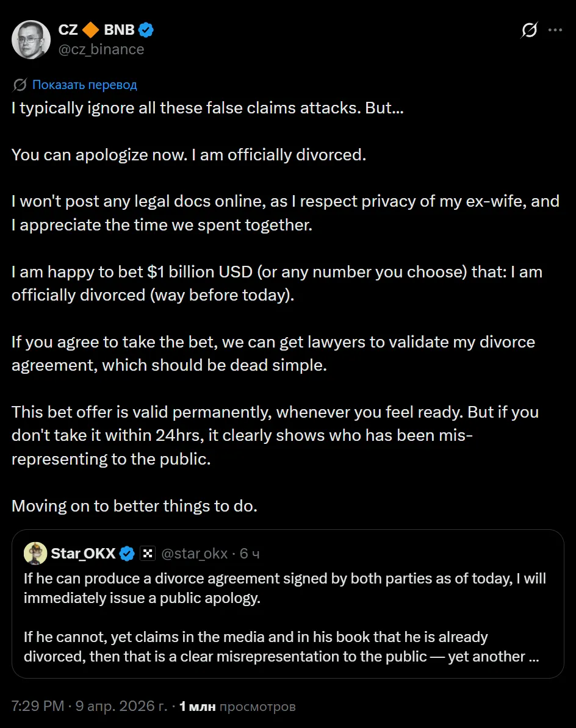Click the line 'Moving on to better things to do.'
The height and width of the screenshot is (728, 576).
click(x=134, y=506)
